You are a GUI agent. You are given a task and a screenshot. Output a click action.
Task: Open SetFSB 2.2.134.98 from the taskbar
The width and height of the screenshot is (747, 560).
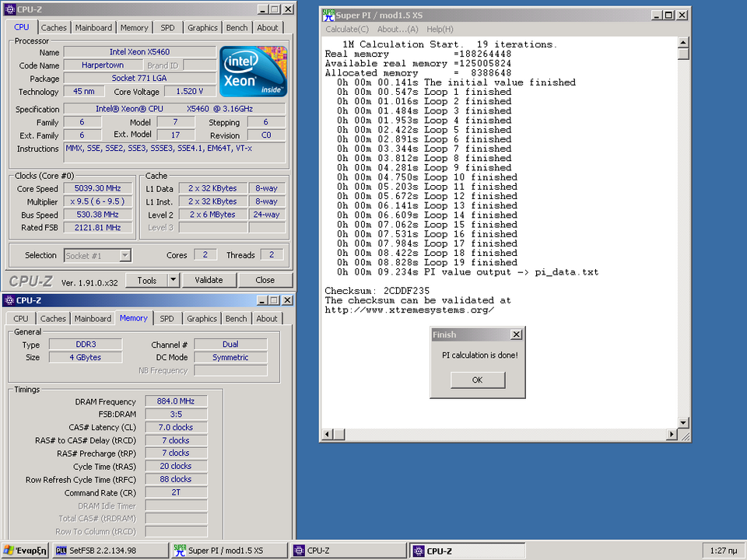110,551
